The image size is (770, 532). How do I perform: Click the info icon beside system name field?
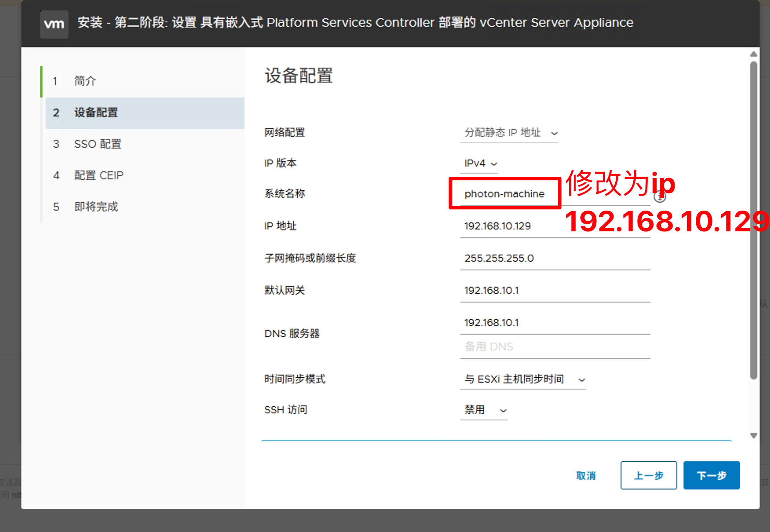(x=660, y=196)
